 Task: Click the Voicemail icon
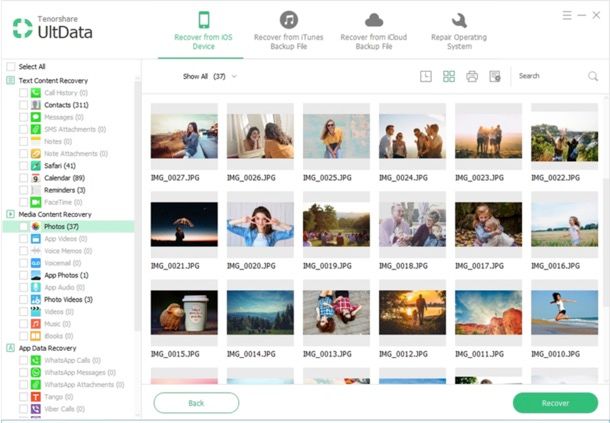(x=36, y=263)
